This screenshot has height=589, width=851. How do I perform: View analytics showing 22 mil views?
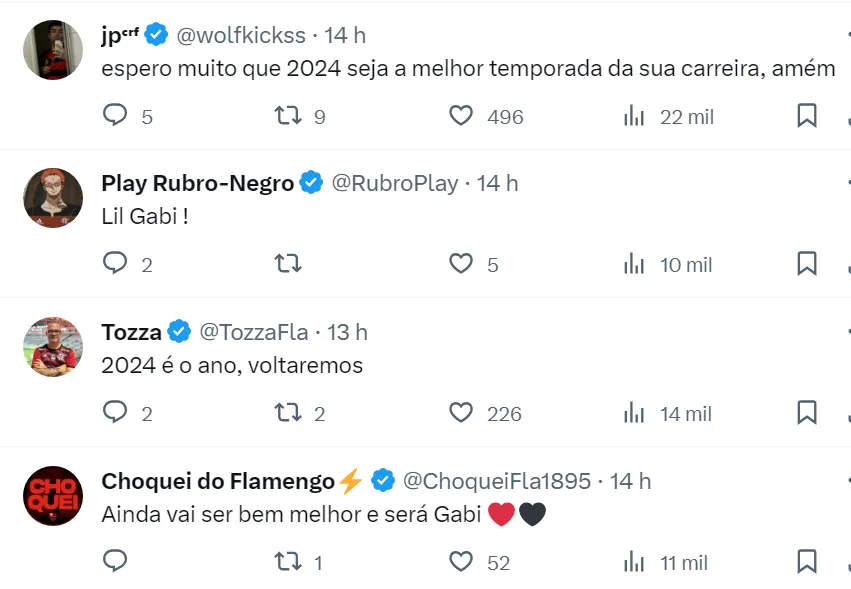(x=634, y=116)
